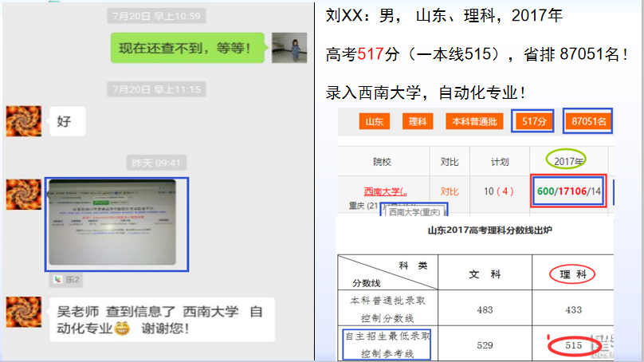Click the '文 科' column header in score table
The image size is (644, 362).
tap(485, 274)
